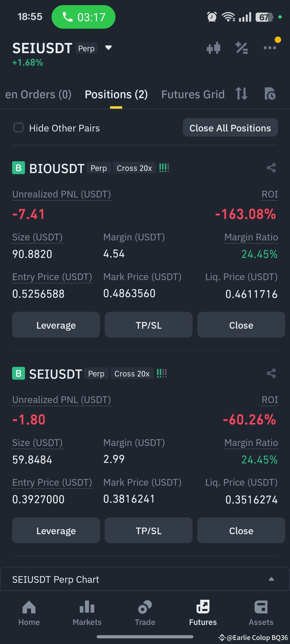The height and width of the screenshot is (644, 290).
Task: Tap the sort arrows icon beside Futures Grid
Action: click(241, 94)
